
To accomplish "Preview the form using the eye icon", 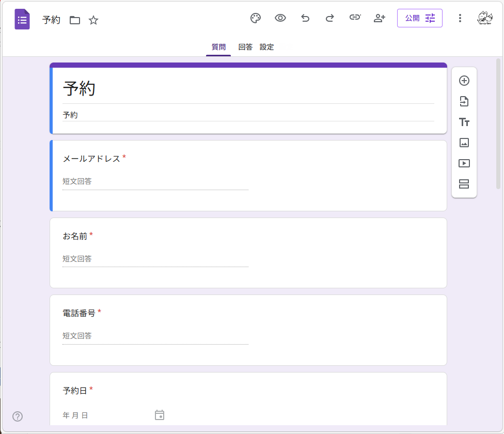I will pyautogui.click(x=280, y=18).
